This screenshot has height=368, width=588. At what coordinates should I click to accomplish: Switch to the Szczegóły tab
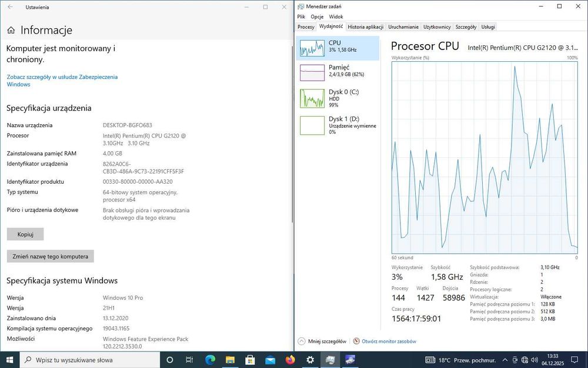(x=466, y=26)
